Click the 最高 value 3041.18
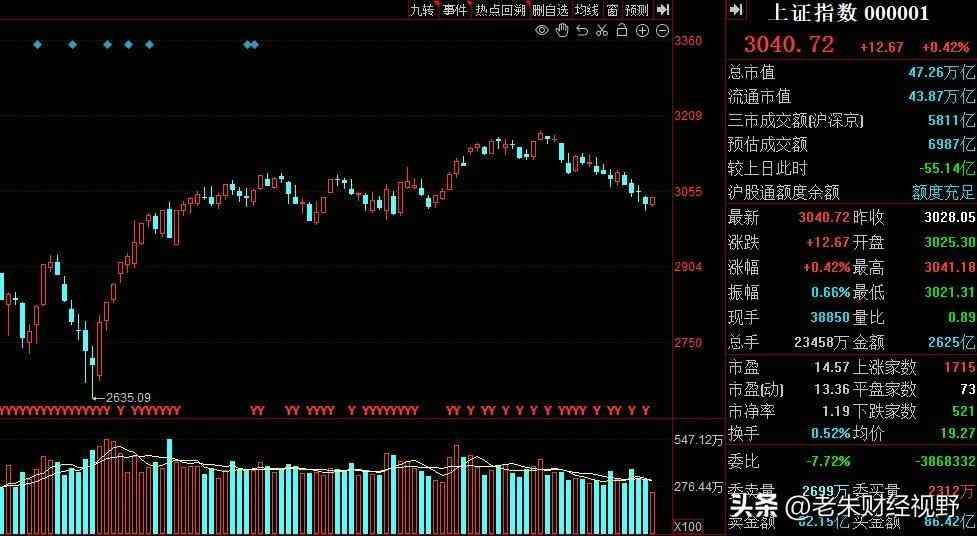The width and height of the screenshot is (977, 536). pyautogui.click(x=950, y=267)
